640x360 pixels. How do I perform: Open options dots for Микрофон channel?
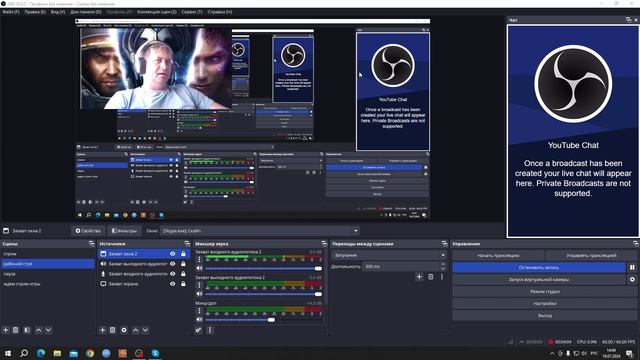tap(199, 311)
